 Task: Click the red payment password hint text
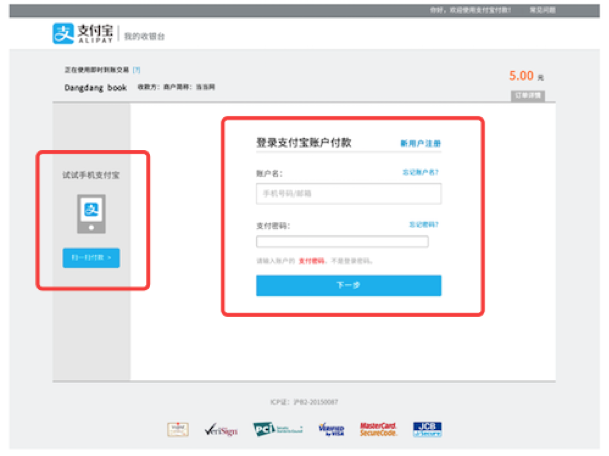pyautogui.click(x=311, y=261)
